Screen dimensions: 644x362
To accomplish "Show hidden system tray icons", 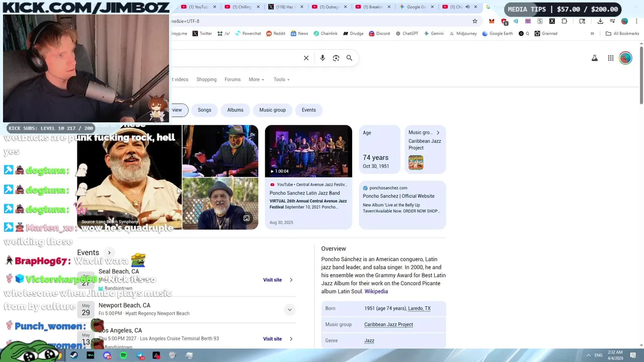I will [588, 355].
